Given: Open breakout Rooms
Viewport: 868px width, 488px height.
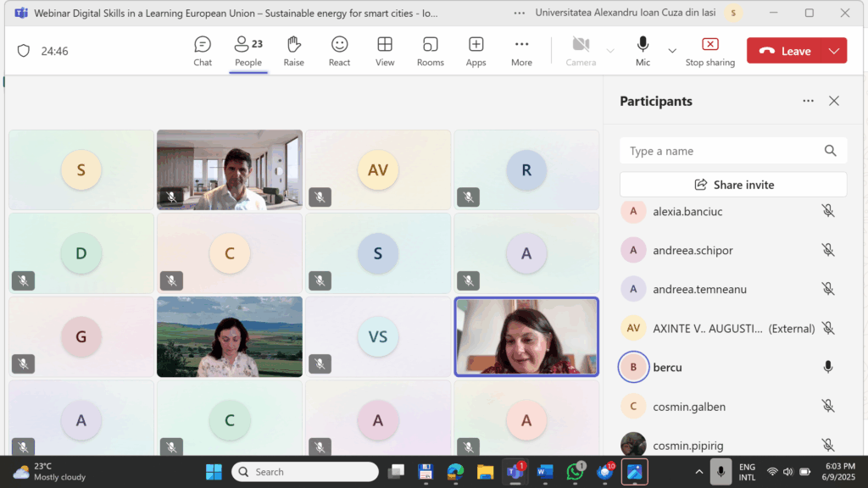Looking at the screenshot, I should [431, 51].
